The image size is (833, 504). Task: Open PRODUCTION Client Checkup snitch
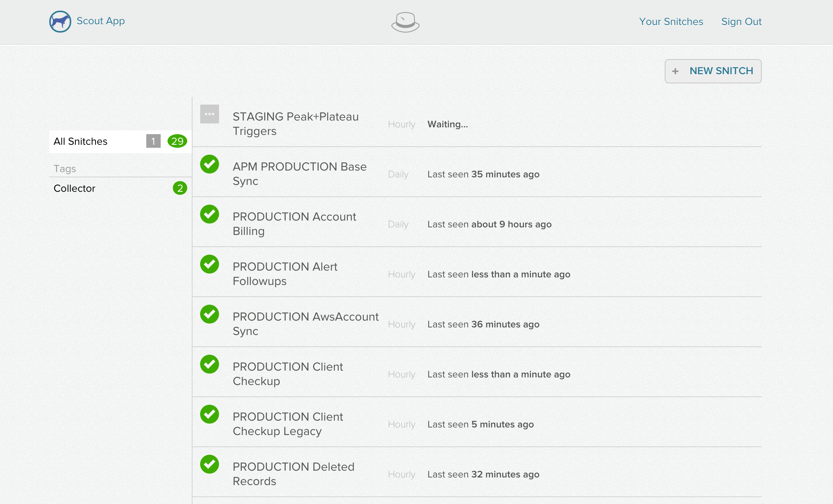[x=288, y=374]
